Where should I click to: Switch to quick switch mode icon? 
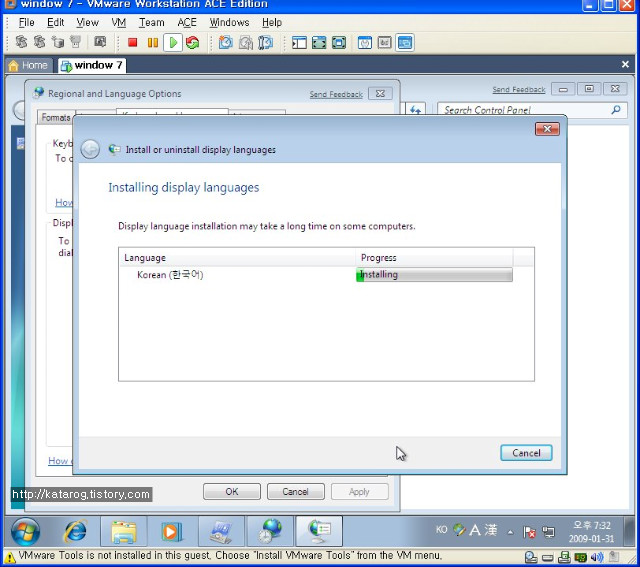pyautogui.click(x=339, y=42)
